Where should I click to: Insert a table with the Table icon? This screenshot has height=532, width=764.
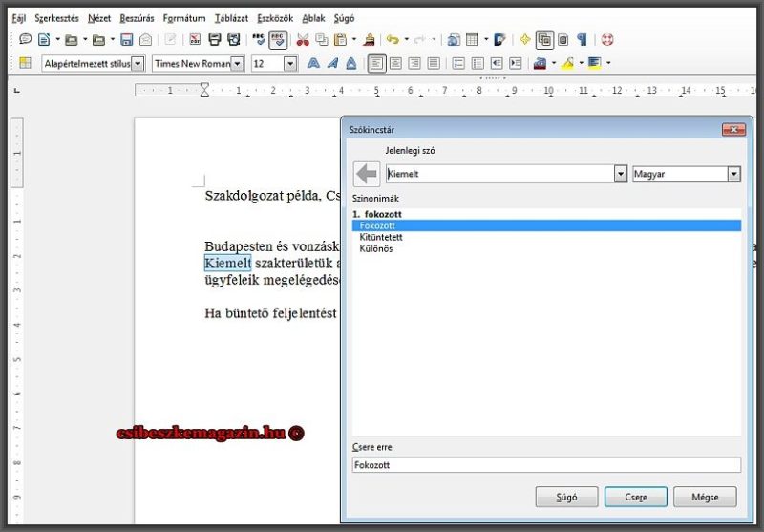point(472,39)
